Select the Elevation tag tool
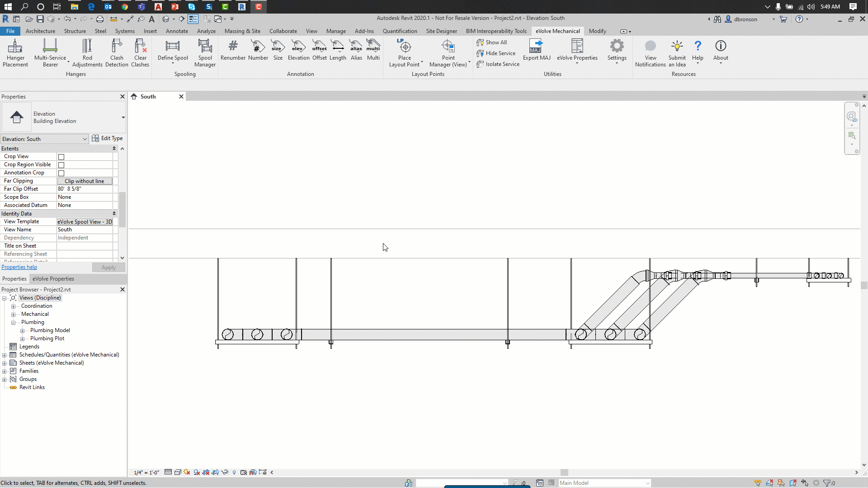 298,50
